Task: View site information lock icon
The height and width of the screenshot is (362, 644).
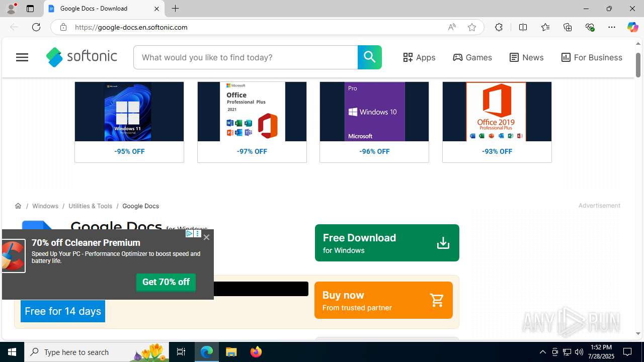Action: (63, 27)
